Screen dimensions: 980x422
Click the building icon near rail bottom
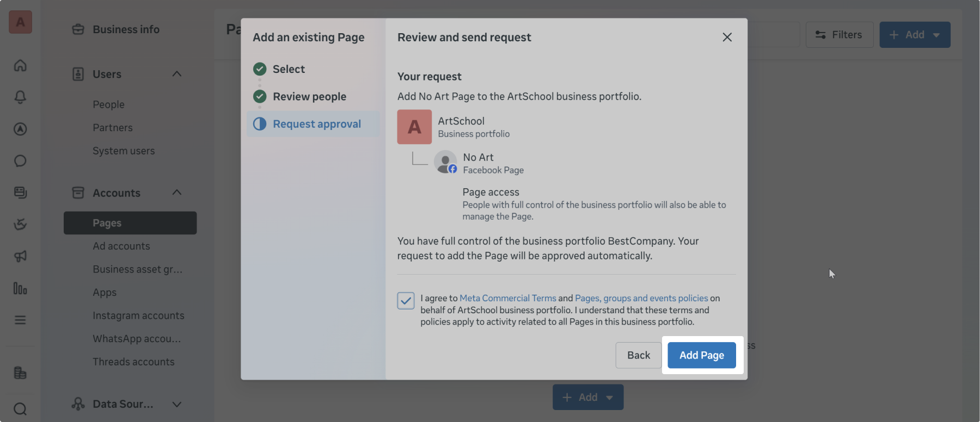click(20, 373)
